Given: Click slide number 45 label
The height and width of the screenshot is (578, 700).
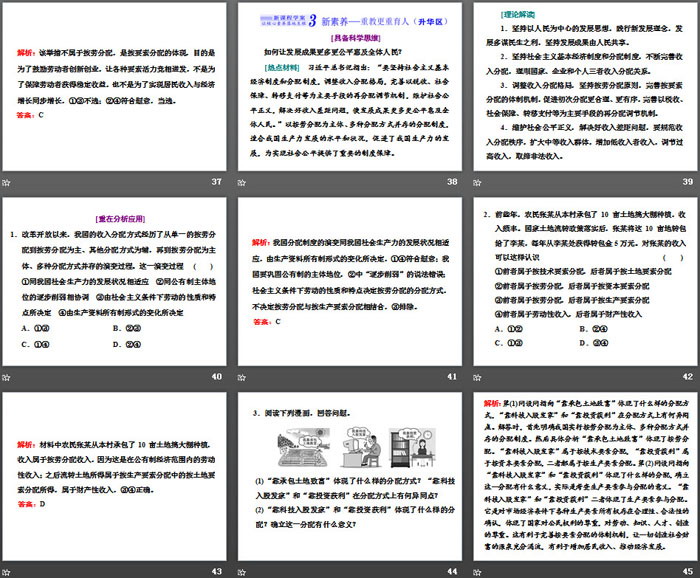Looking at the screenshot, I should [688, 571].
